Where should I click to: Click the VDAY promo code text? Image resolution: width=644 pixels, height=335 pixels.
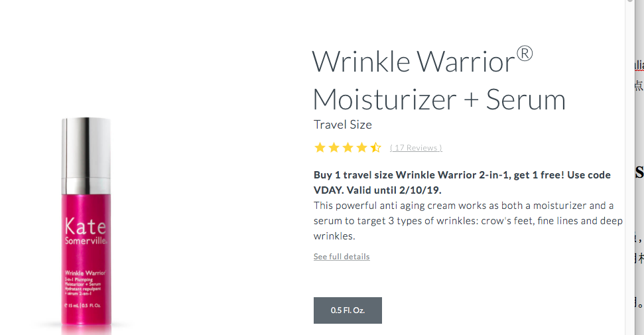tap(329, 190)
